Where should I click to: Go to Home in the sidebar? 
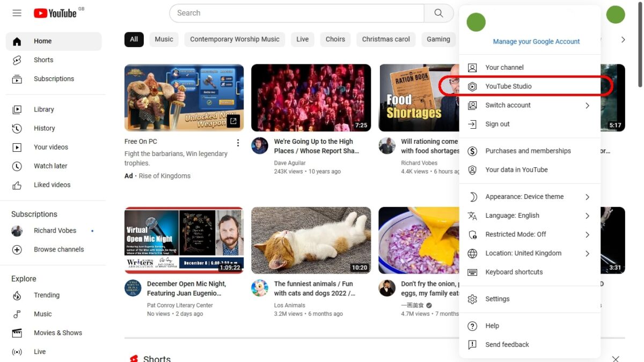point(54,41)
